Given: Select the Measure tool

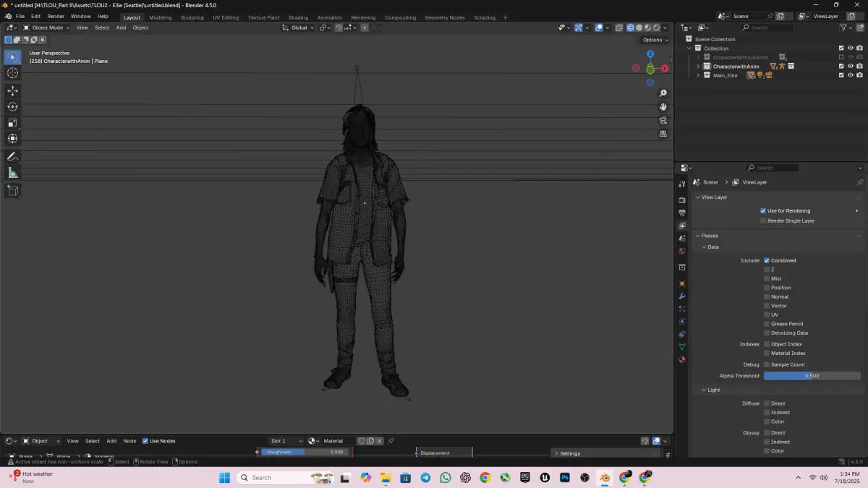Looking at the screenshot, I should pyautogui.click(x=12, y=173).
